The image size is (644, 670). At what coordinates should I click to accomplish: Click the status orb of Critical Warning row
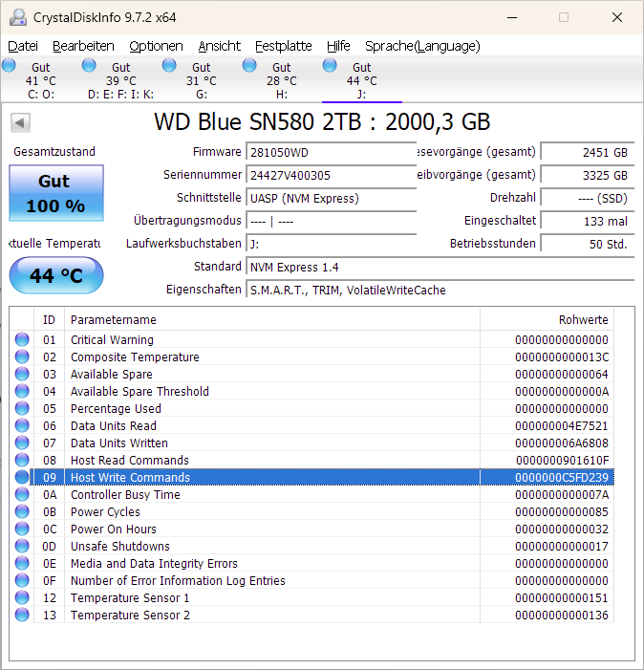point(22,339)
